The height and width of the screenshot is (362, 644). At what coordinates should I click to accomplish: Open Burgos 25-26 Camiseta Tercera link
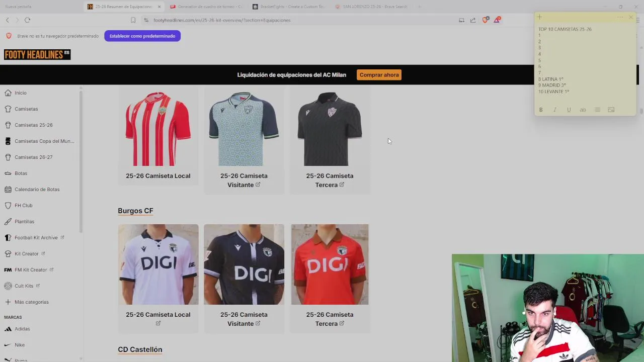point(330,319)
